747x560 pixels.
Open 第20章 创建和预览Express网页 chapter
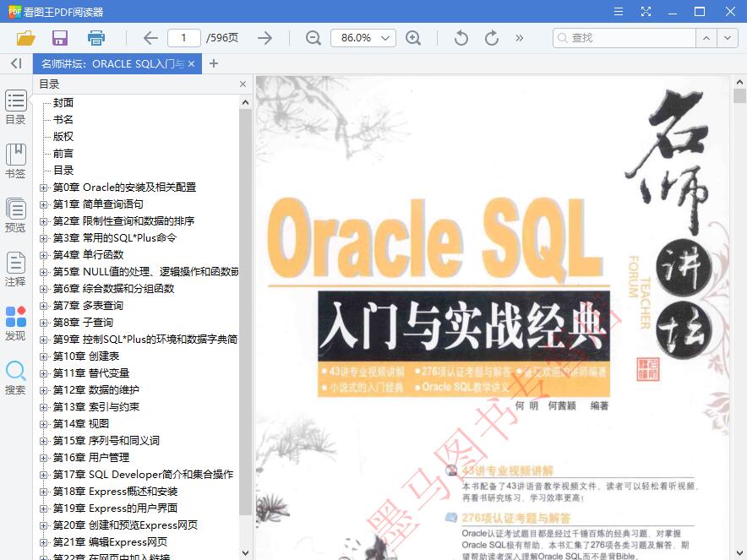125,525
